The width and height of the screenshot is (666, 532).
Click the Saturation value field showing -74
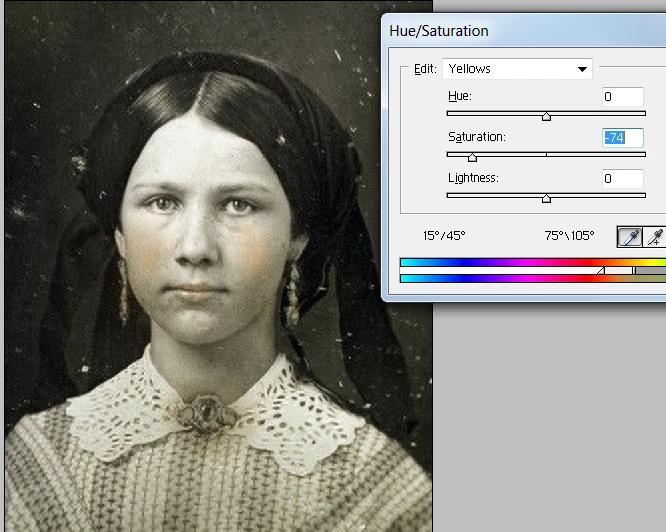[622, 138]
